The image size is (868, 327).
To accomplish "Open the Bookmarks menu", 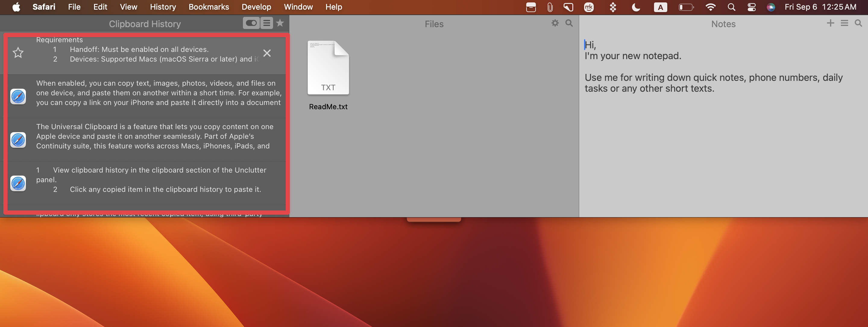I will (209, 7).
